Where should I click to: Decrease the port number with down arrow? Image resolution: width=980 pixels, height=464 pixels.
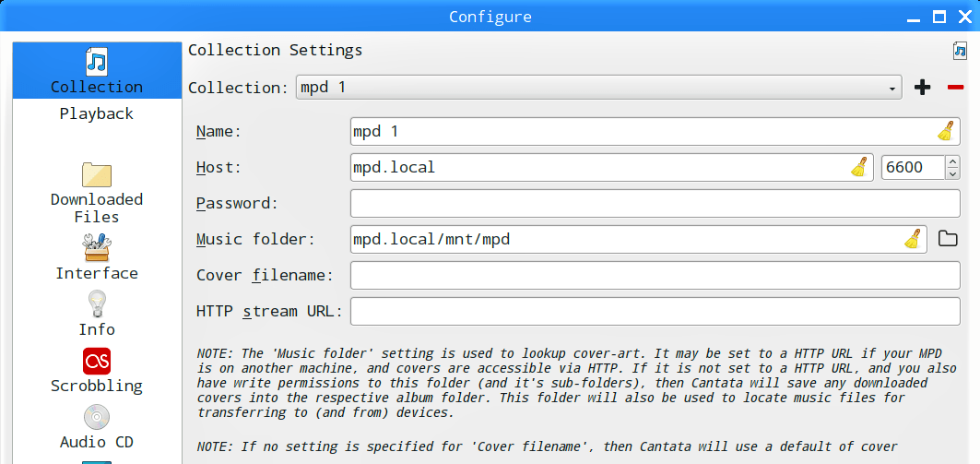952,173
